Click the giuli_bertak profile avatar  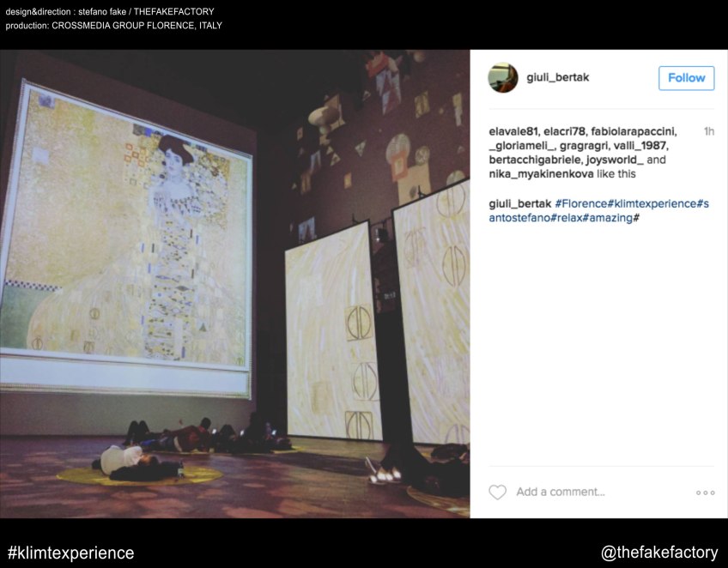[x=502, y=78]
